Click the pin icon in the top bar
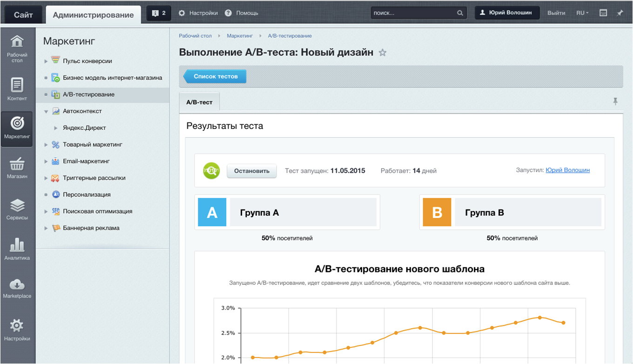Screen dimensions: 633x364 tap(620, 13)
